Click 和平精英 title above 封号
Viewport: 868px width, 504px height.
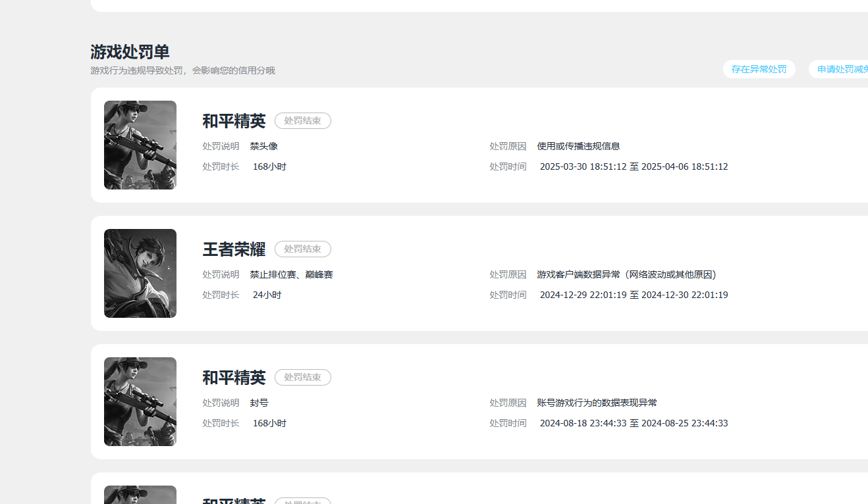click(234, 378)
